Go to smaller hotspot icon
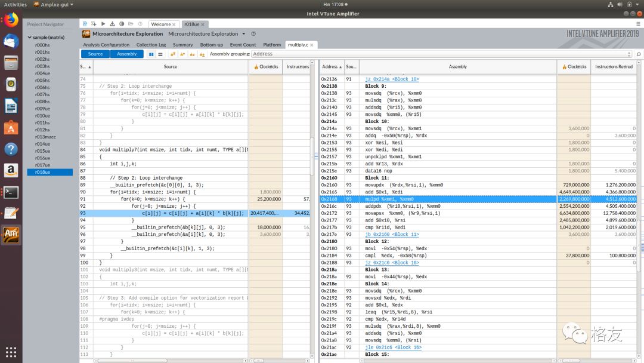This screenshot has height=363, width=644. (x=192, y=54)
